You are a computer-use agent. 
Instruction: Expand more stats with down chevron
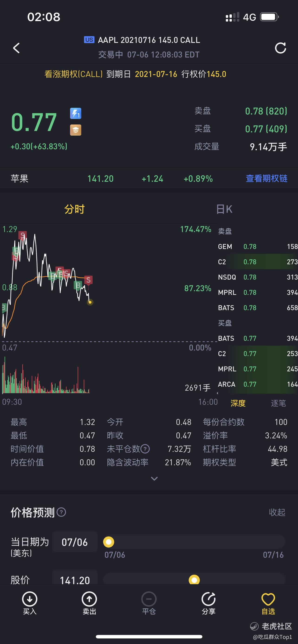154,478
